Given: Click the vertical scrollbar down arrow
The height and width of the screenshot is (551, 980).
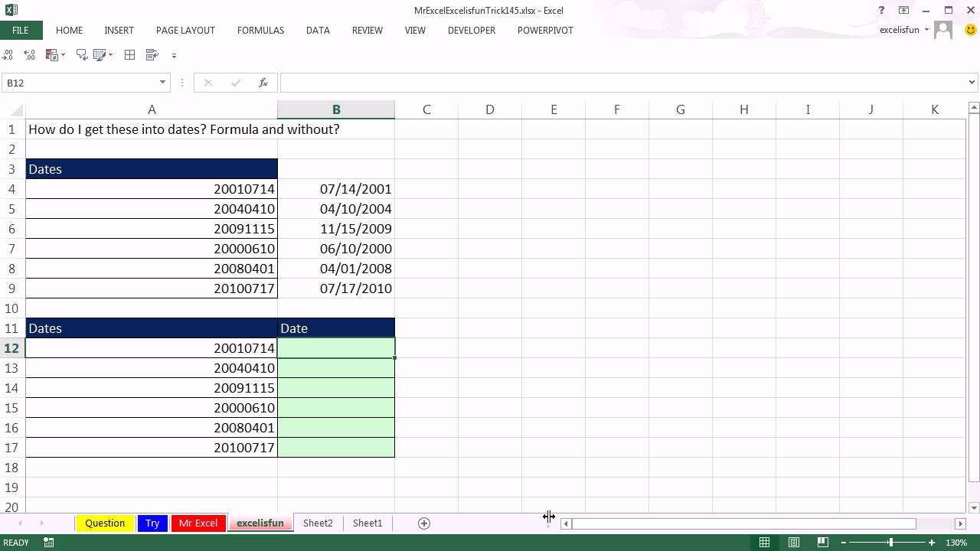Looking at the screenshot, I should (x=974, y=507).
